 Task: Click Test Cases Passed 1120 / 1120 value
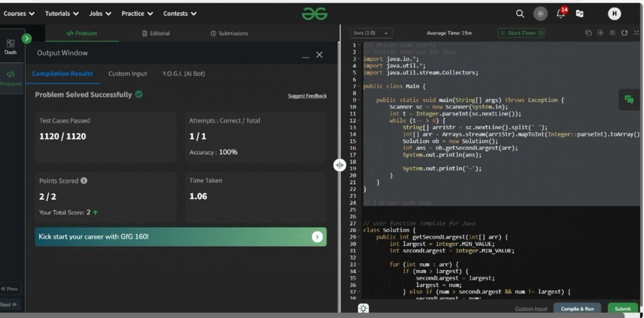[x=62, y=136]
